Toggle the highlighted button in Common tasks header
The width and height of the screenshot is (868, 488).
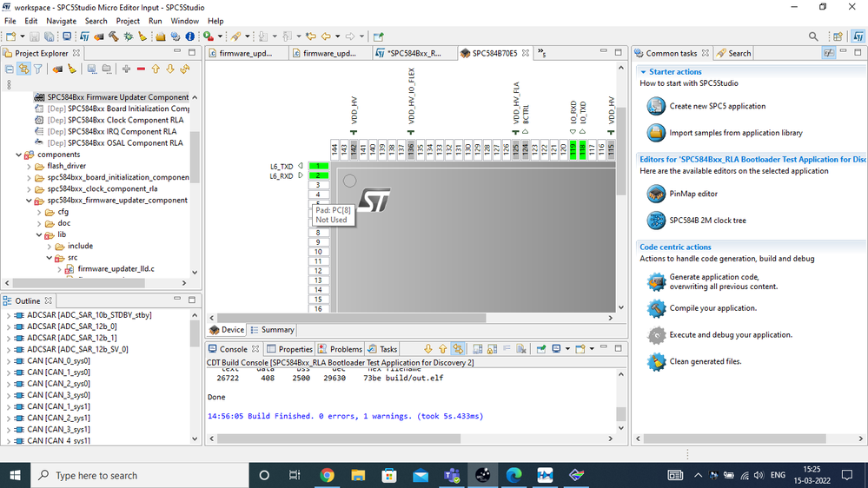[829, 53]
